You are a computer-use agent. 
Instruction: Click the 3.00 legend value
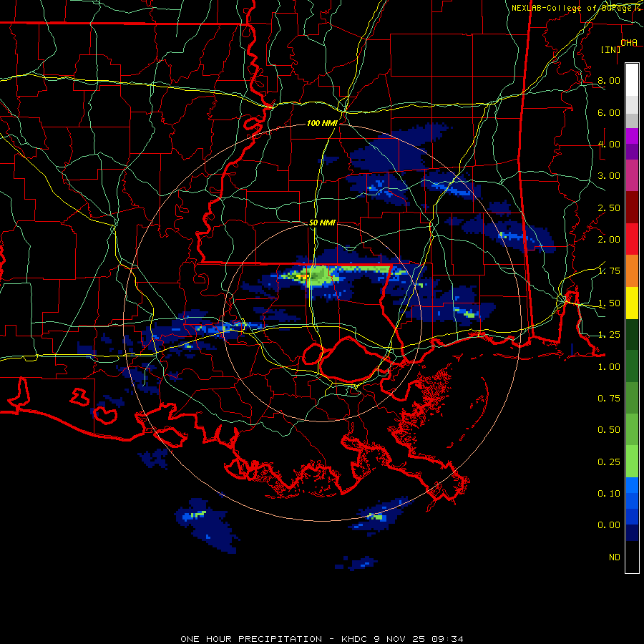(608, 176)
